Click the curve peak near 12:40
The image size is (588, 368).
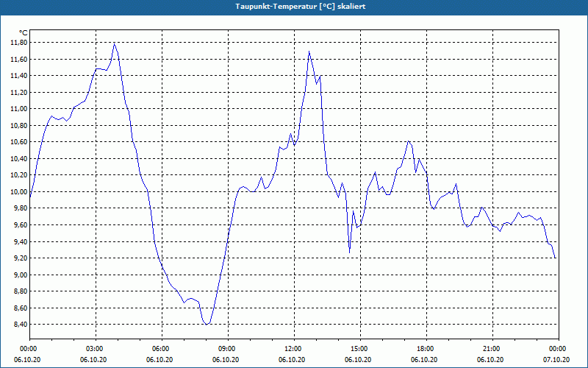(309, 52)
